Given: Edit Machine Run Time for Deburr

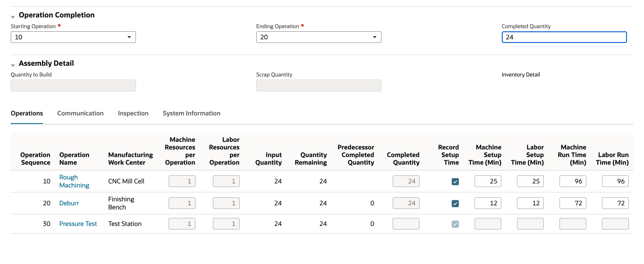Looking at the screenshot, I should (573, 203).
